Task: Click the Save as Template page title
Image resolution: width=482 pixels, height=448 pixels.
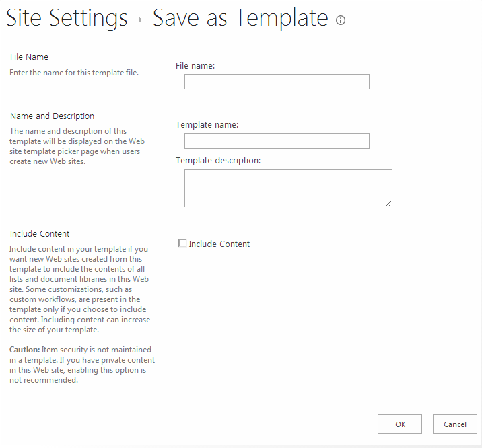Action: pyautogui.click(x=240, y=18)
